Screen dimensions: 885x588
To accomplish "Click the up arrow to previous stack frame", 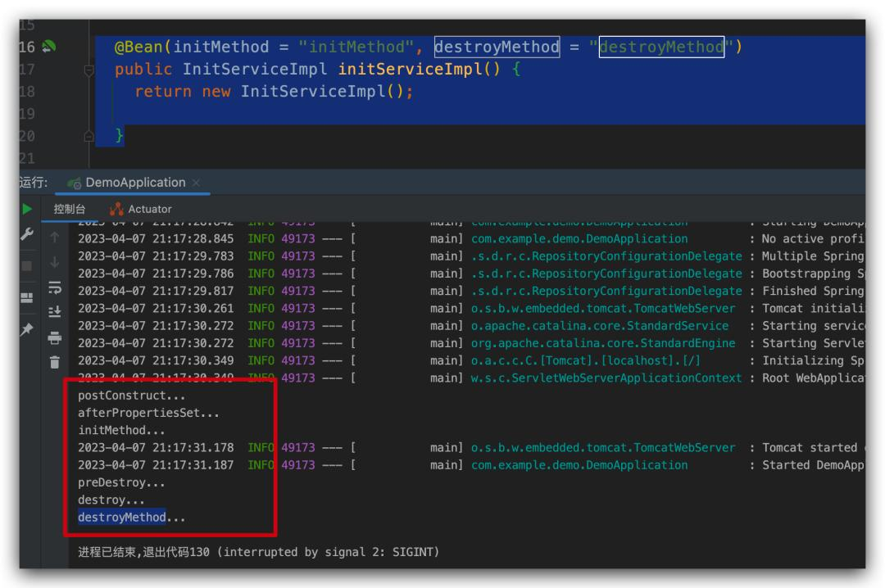I will [55, 237].
